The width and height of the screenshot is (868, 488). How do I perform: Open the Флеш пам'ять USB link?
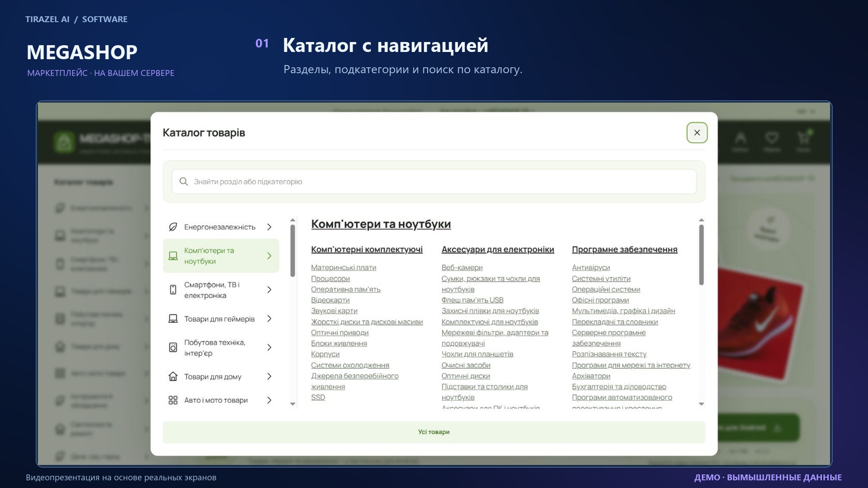coord(472,300)
